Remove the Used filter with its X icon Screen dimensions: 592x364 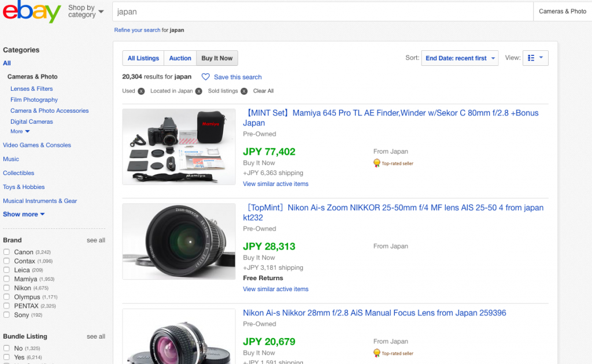[x=141, y=91]
